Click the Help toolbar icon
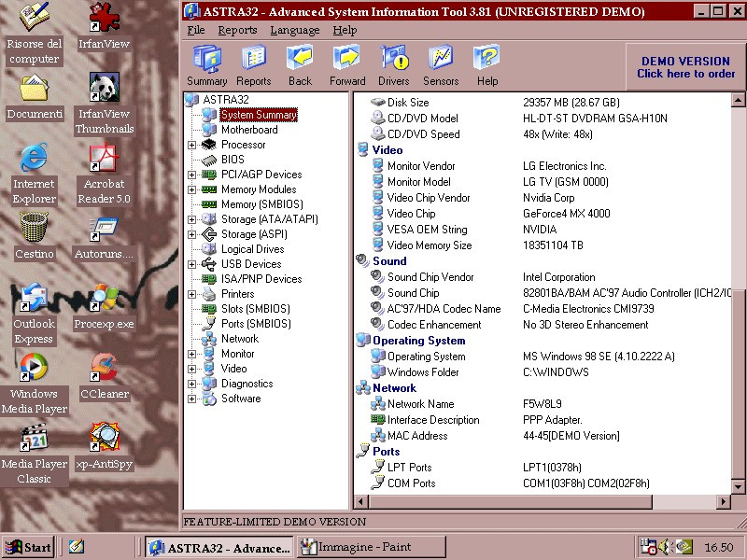The image size is (747, 560). point(487,65)
